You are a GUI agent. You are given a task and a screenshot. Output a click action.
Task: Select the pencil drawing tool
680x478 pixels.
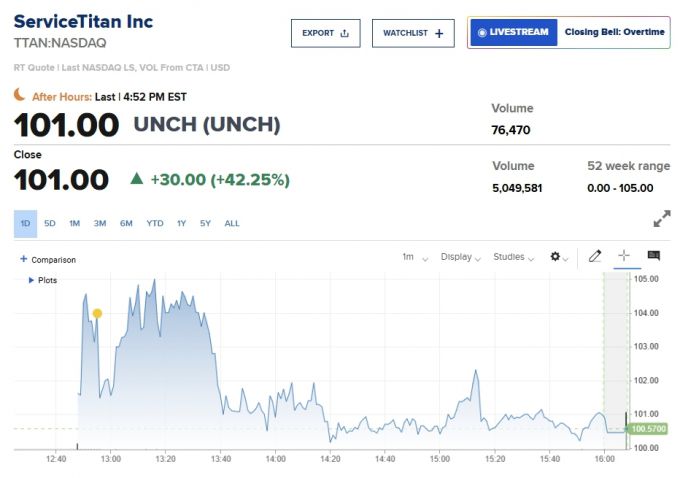click(x=595, y=257)
